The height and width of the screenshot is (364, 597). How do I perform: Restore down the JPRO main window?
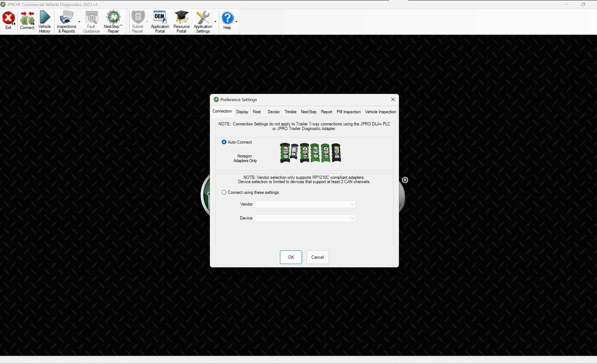pos(583,5)
